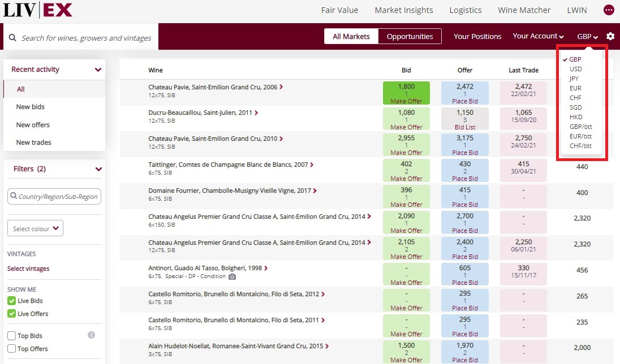Click Select vintages link
Viewport: 620px width, 364px height.
coord(28,268)
